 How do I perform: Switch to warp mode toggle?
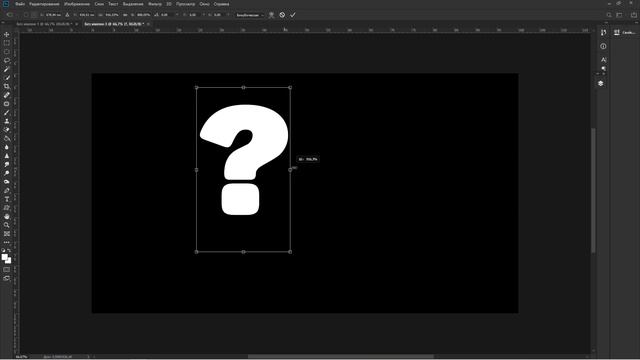pos(271,15)
